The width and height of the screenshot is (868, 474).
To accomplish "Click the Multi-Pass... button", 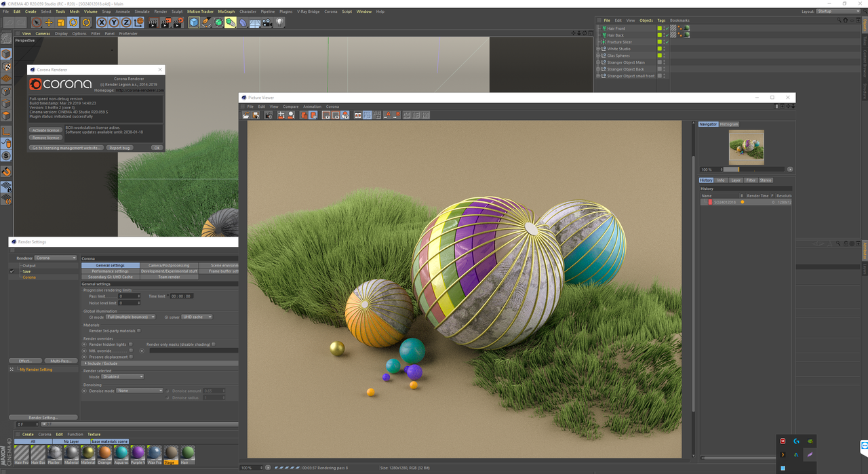I will click(x=62, y=361).
